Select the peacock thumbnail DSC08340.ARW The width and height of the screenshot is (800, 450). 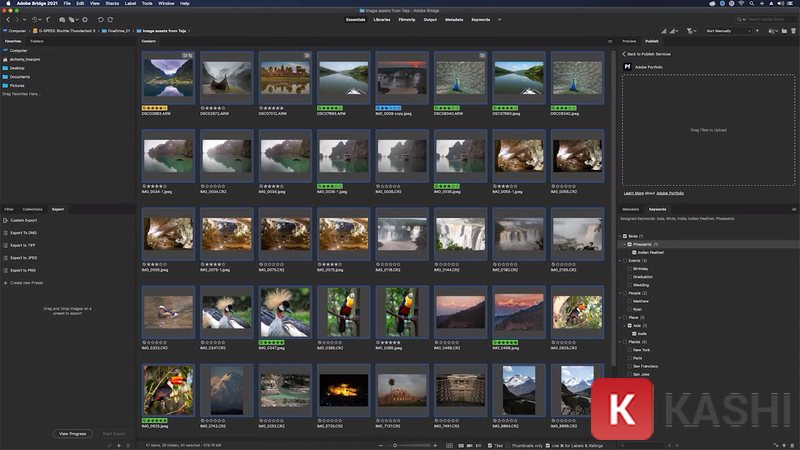pyautogui.click(x=460, y=78)
